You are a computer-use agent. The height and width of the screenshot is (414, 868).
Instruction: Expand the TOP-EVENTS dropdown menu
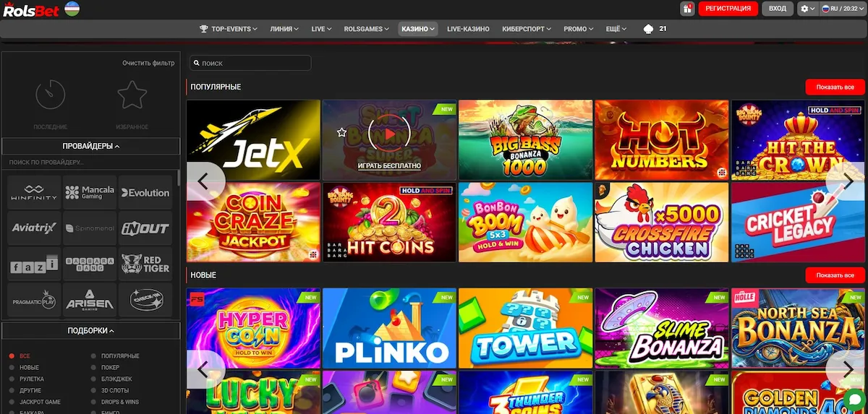coord(229,29)
